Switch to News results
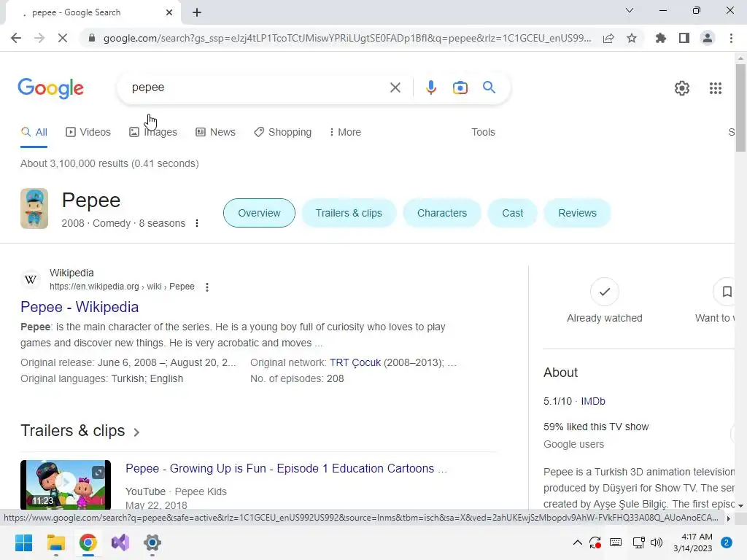 pos(215,133)
